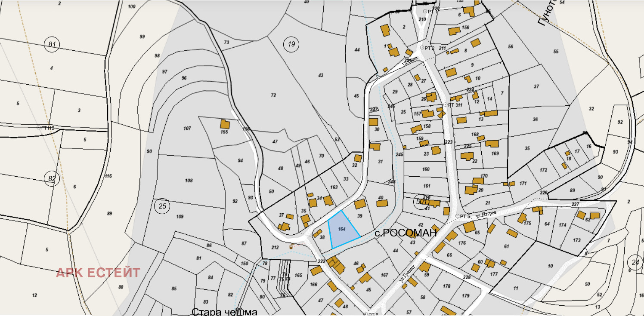Image resolution: width=644 pixels, height=316 pixels.
Task: Select the blue highlighted parcel 164
Action: pos(343,230)
